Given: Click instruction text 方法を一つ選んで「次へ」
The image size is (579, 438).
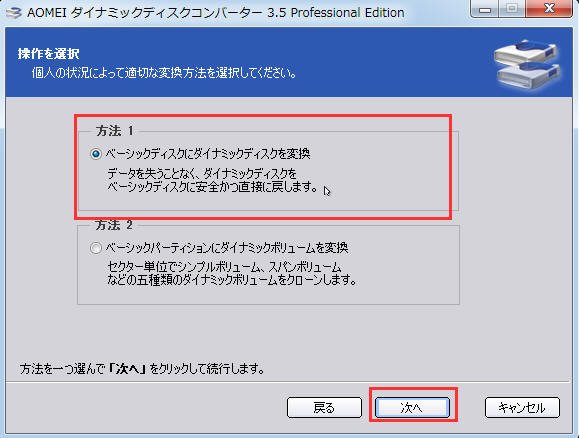Looking at the screenshot, I should point(84,368).
